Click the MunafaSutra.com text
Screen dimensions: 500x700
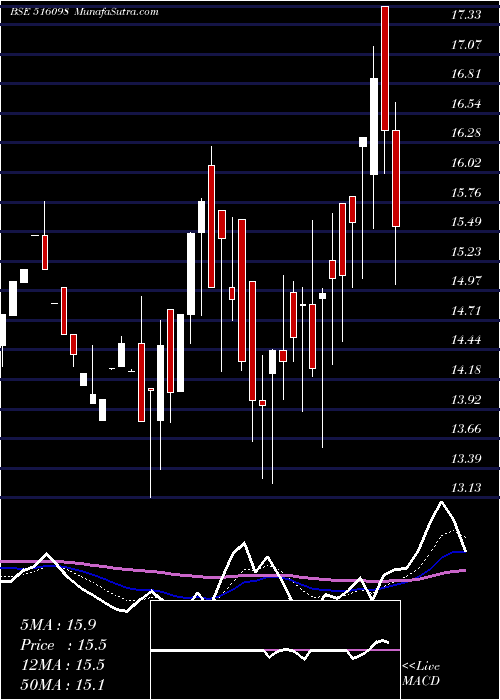coord(116,12)
